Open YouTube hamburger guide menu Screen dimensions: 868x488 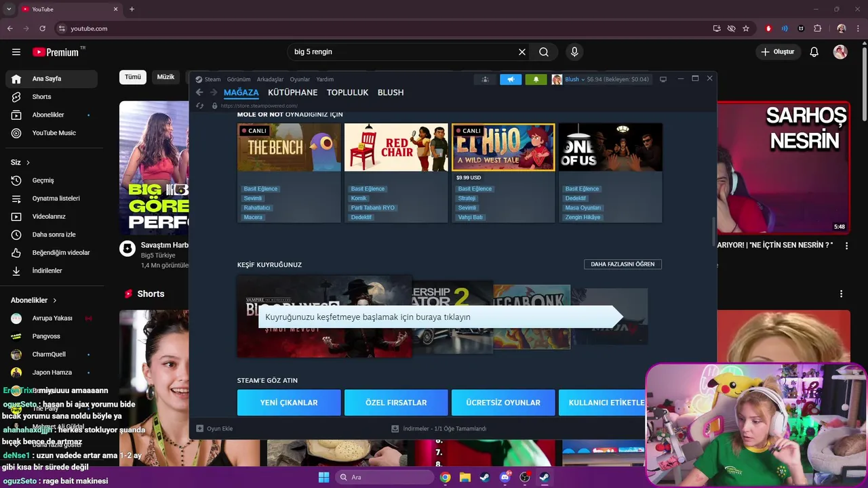(x=16, y=52)
